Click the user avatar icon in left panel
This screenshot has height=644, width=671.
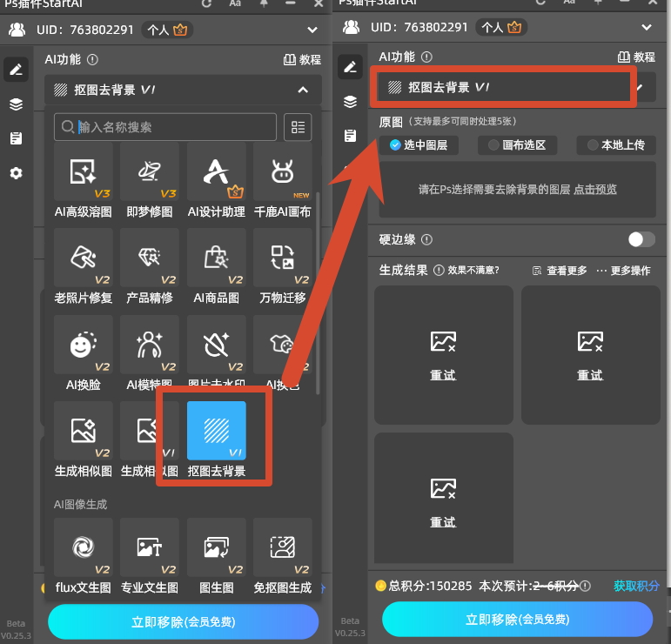pyautogui.click(x=17, y=30)
